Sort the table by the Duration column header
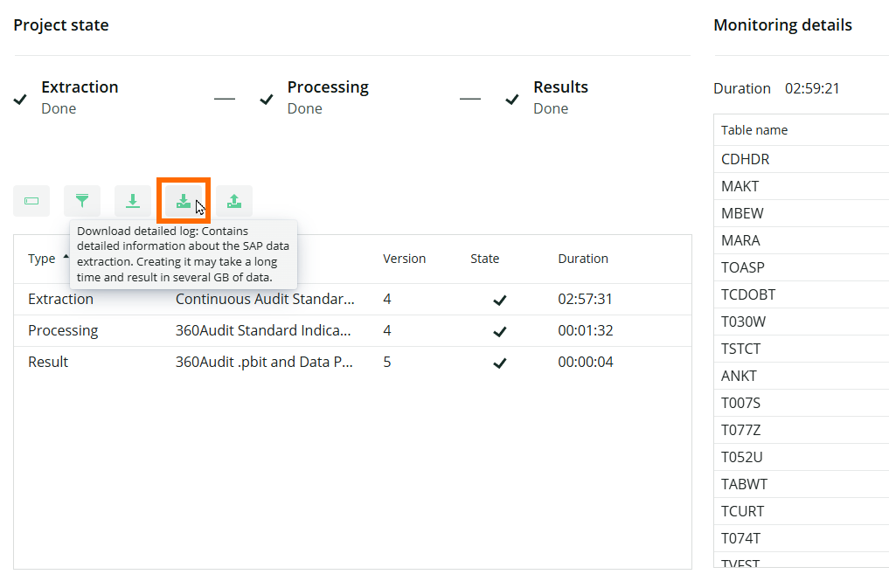 click(x=583, y=259)
